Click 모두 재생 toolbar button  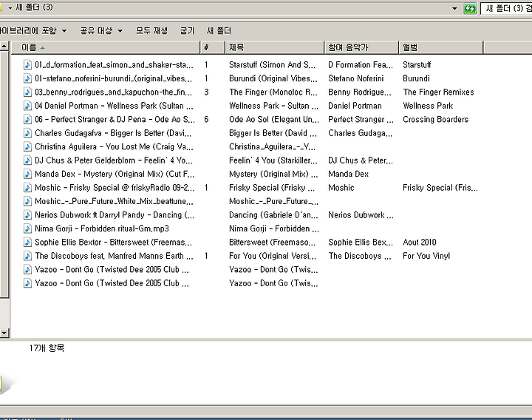(151, 31)
